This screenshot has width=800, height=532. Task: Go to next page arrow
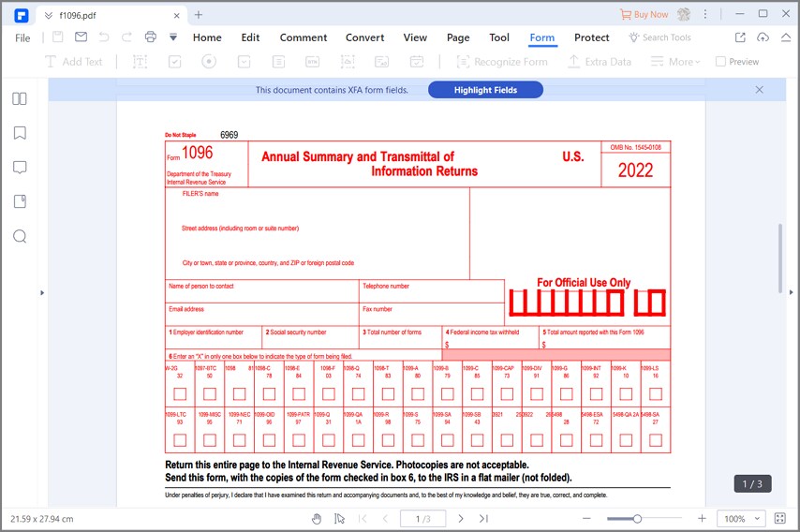[461, 519]
